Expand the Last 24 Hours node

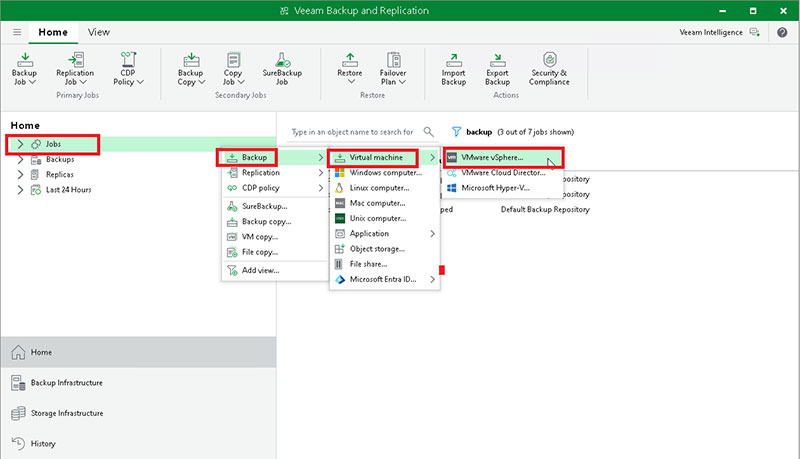tap(20, 190)
